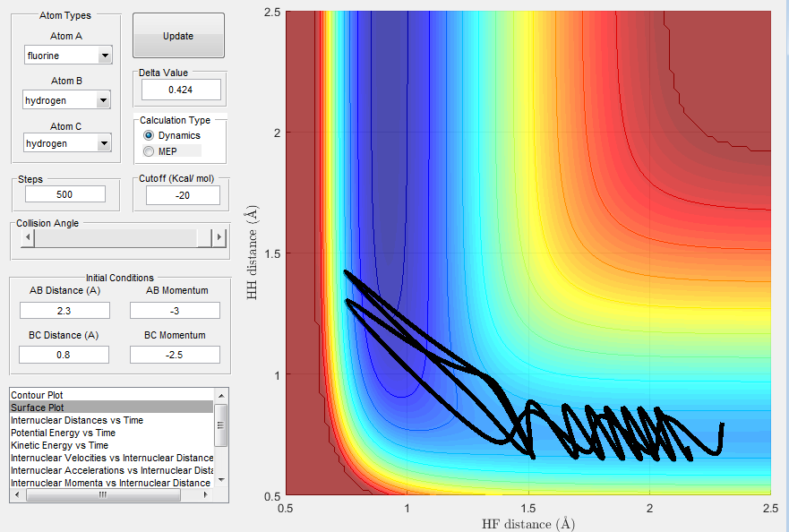
Task: Select Internuclear Momenta vs Internuclear Distance
Action: [x=112, y=483]
